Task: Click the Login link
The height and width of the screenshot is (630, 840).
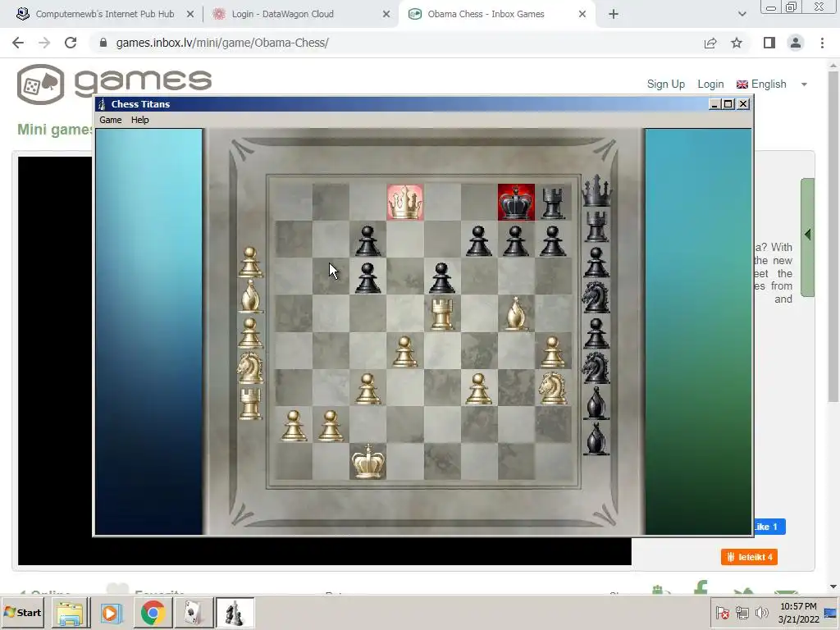Action: [710, 84]
